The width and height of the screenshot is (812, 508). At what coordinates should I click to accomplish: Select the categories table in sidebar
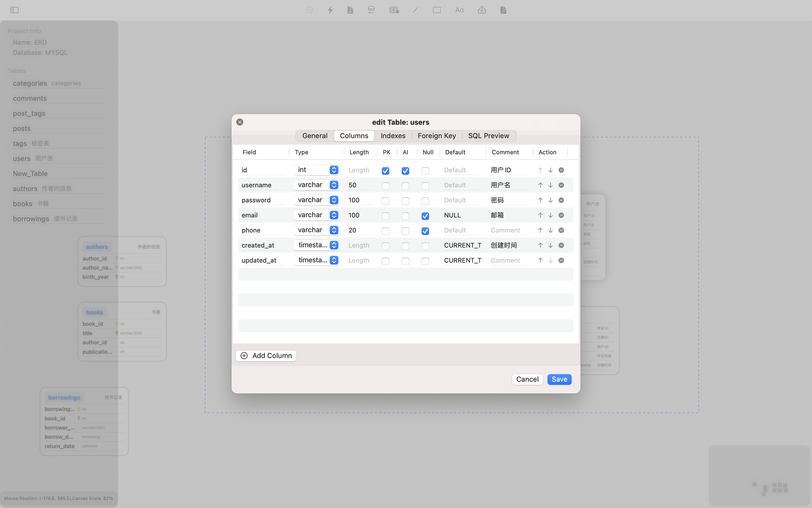pos(59,83)
